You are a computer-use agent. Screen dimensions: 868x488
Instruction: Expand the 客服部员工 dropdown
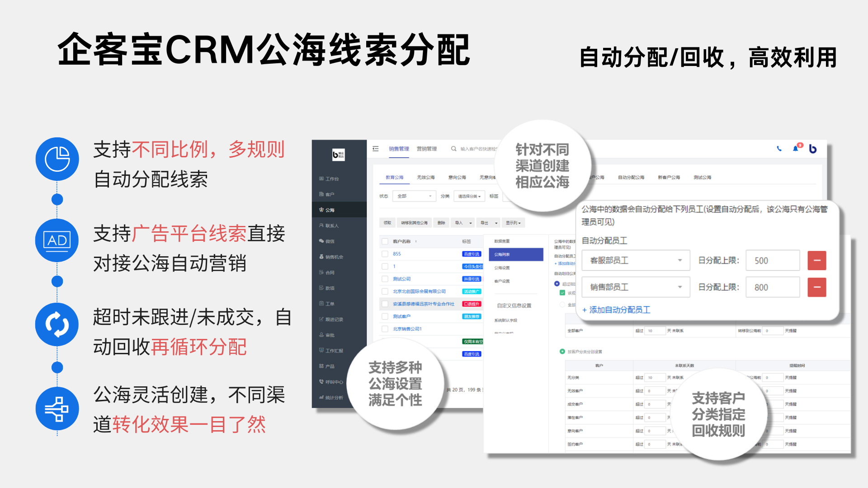tap(636, 261)
